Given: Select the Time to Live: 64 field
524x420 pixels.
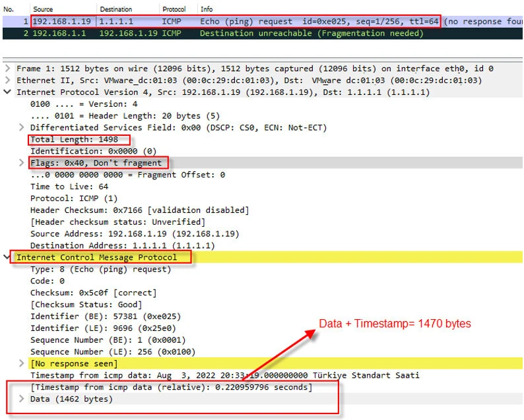Looking at the screenshot, I should click(x=69, y=187).
